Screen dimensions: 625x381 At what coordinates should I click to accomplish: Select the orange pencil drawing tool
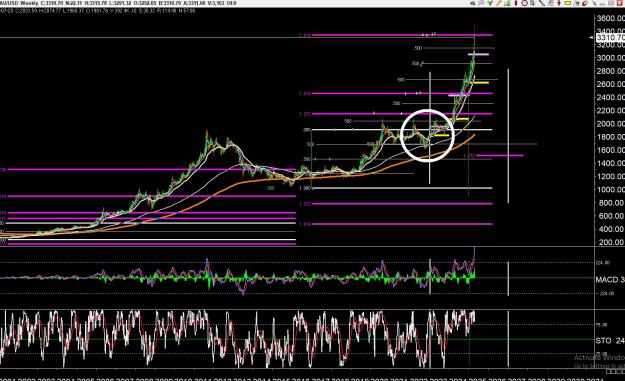499,3
